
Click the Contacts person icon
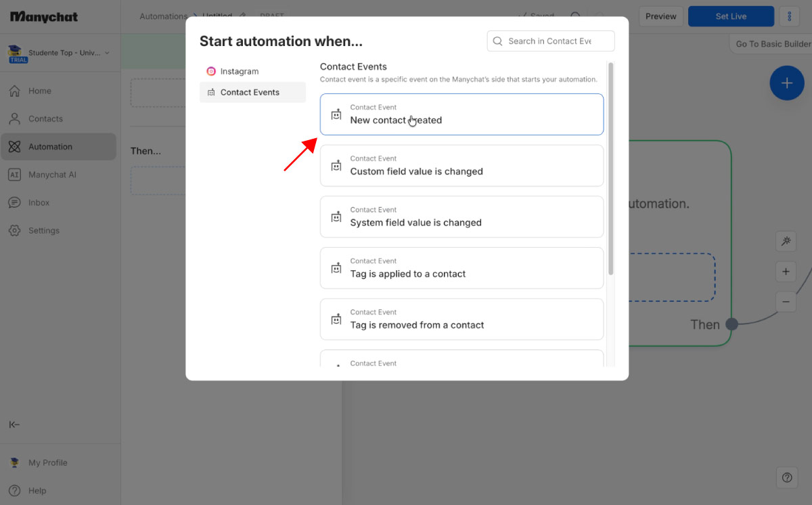14,118
